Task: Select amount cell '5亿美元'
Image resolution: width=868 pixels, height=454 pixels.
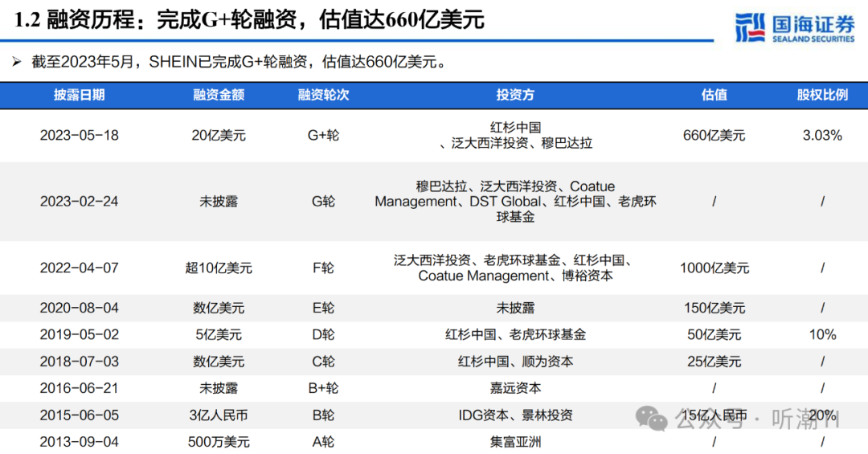Action: point(219,335)
